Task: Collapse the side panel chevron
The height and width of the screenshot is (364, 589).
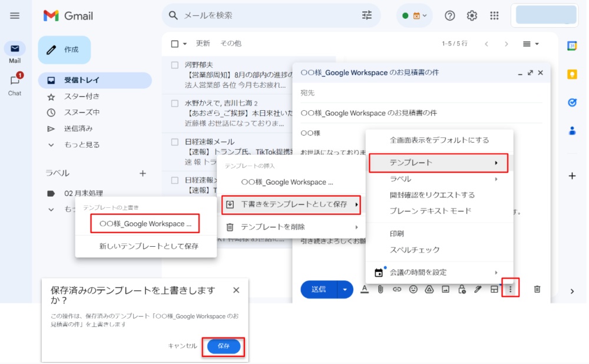Action: coord(572,292)
